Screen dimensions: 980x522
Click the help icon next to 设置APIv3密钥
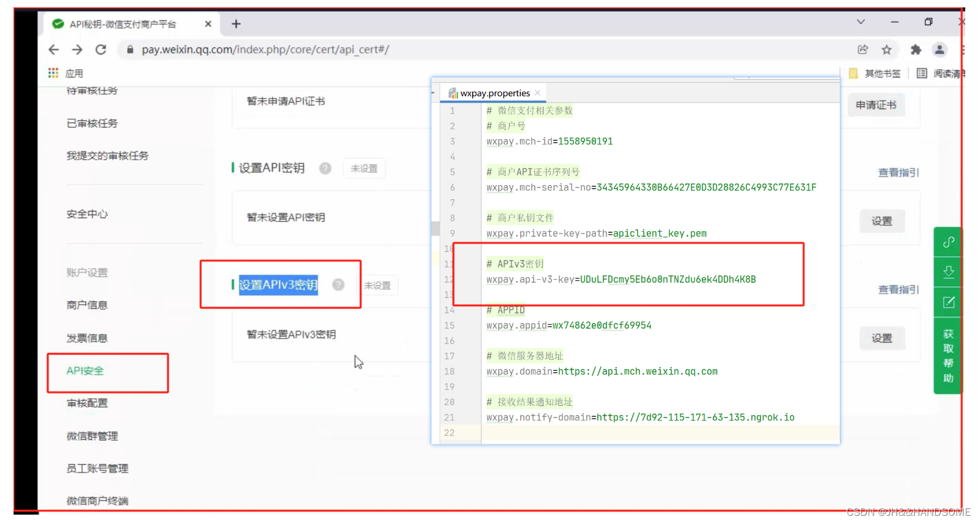pos(338,285)
